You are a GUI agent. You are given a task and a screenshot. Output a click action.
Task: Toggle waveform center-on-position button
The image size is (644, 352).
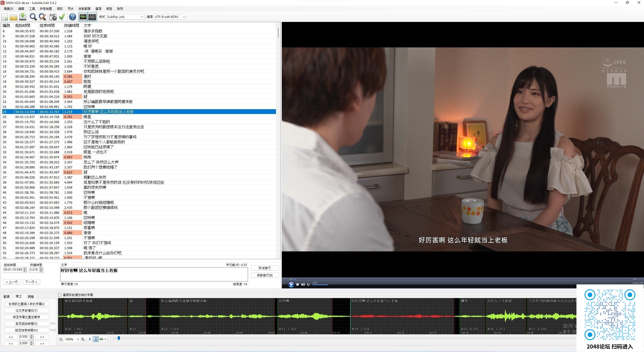96,339
